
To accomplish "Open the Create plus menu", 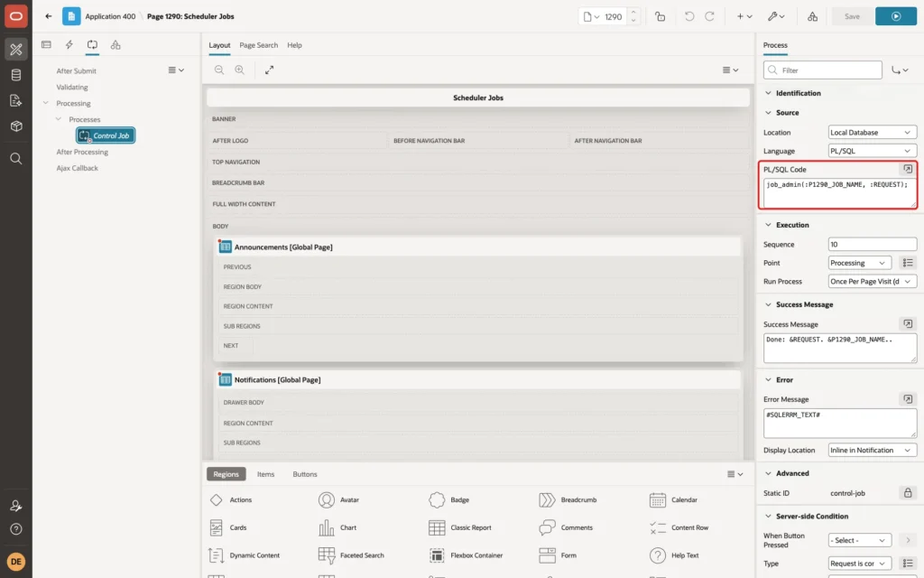I will coord(744,16).
